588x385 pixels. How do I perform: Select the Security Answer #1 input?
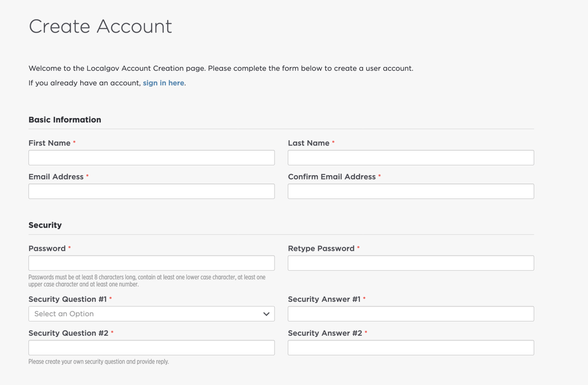pyautogui.click(x=410, y=314)
